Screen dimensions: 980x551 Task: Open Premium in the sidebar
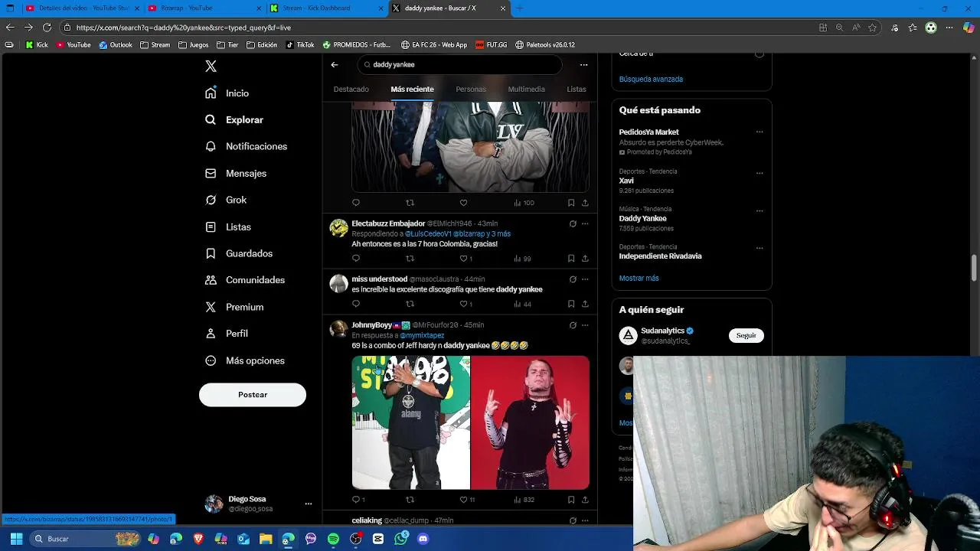click(234, 307)
